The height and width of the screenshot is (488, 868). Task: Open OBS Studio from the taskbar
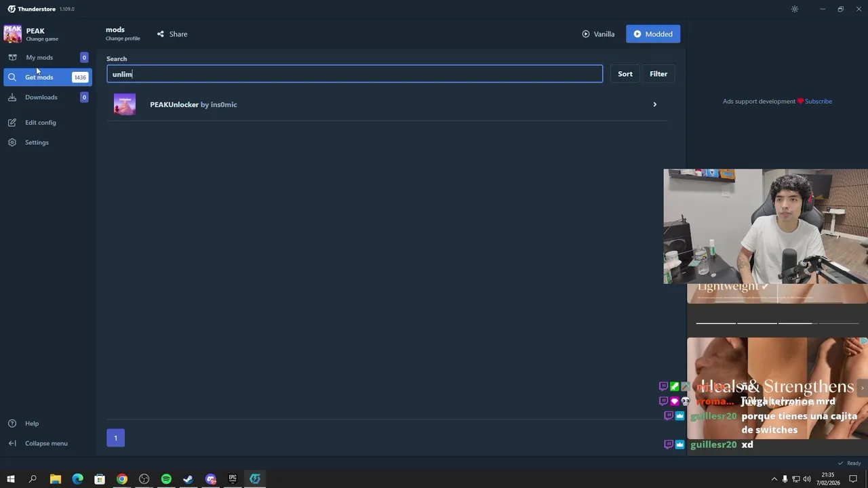coord(144,479)
